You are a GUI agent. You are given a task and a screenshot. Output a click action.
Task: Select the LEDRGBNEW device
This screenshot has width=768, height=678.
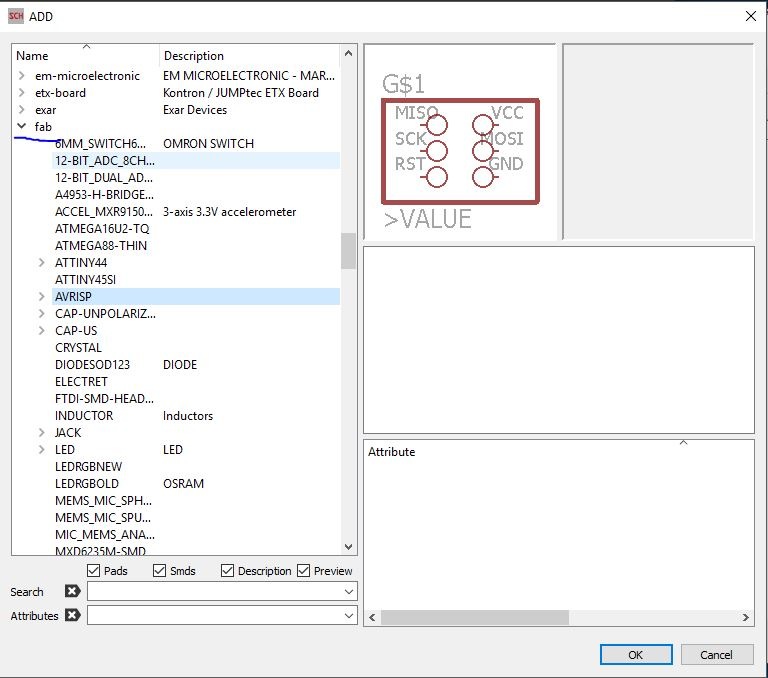(89, 466)
